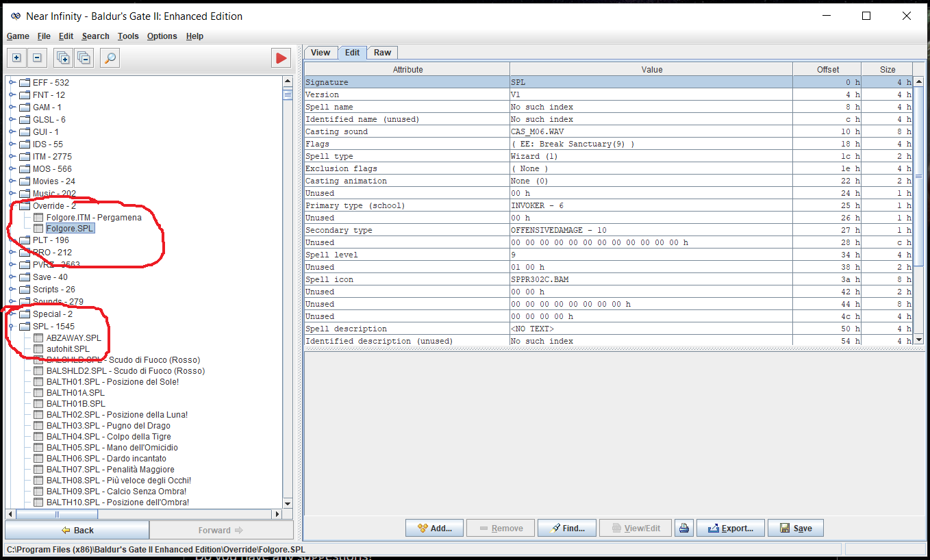
Task: Expand the IDS - 55 tree handle
Action: 12,144
